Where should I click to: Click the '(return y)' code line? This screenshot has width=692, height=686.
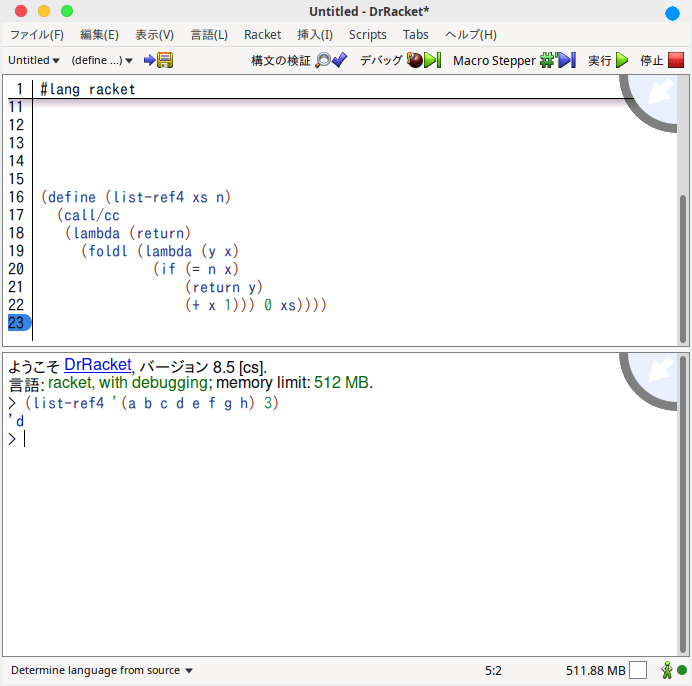point(224,287)
